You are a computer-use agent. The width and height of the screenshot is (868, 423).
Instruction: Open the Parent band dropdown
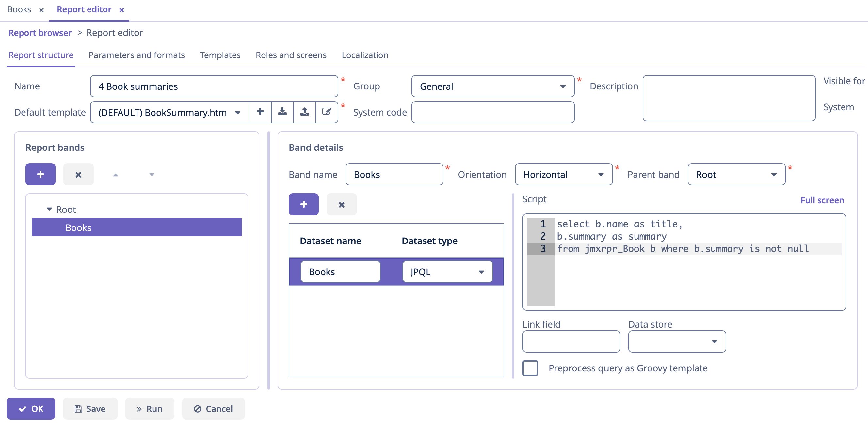click(x=774, y=175)
